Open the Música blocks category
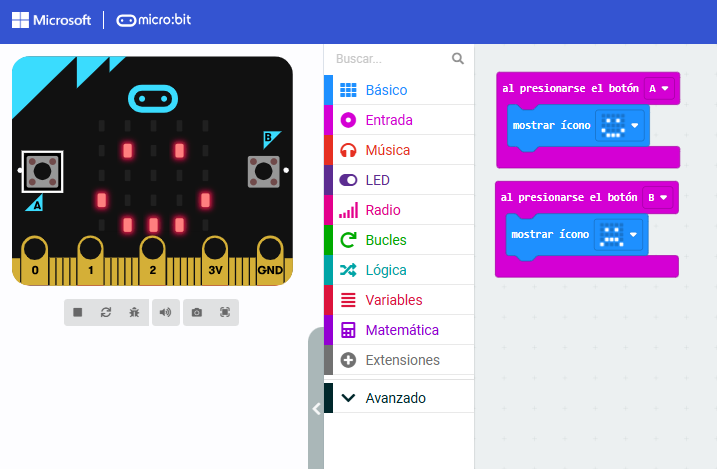717x469 pixels. pyautogui.click(x=399, y=150)
